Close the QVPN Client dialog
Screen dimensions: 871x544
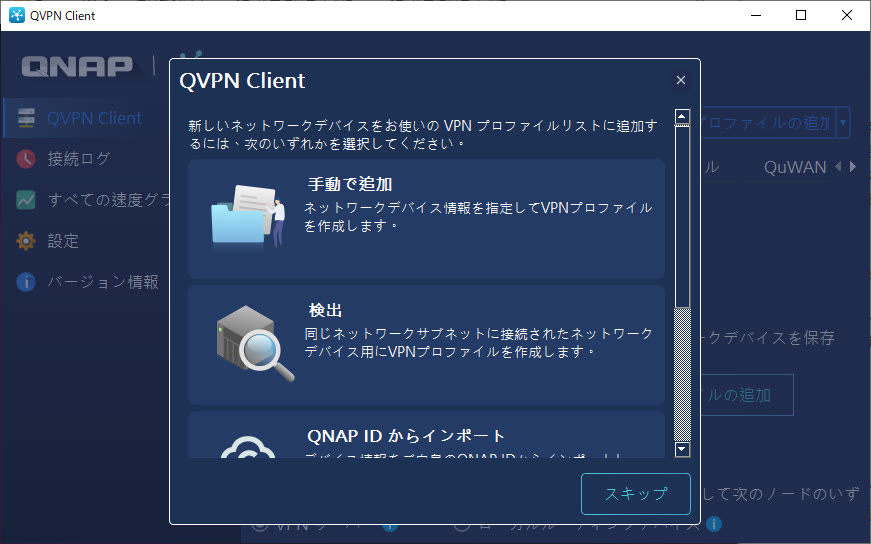click(x=681, y=80)
